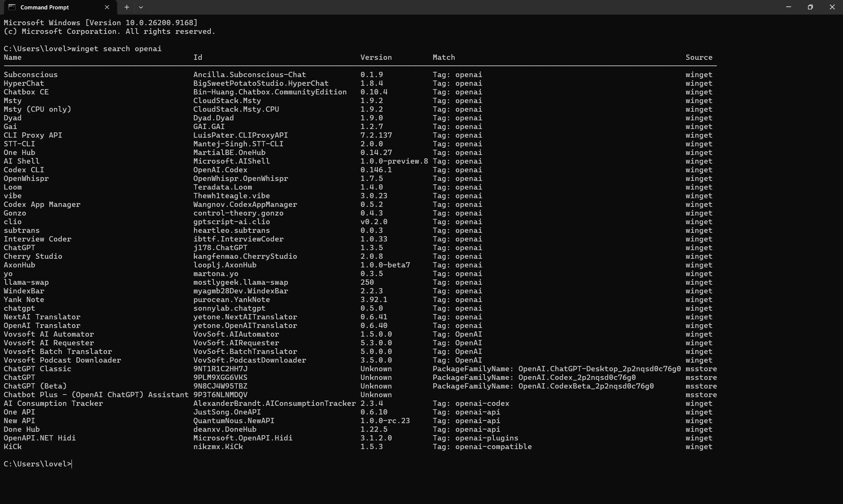Click 'deanxv.DoneHub' id

225,429
